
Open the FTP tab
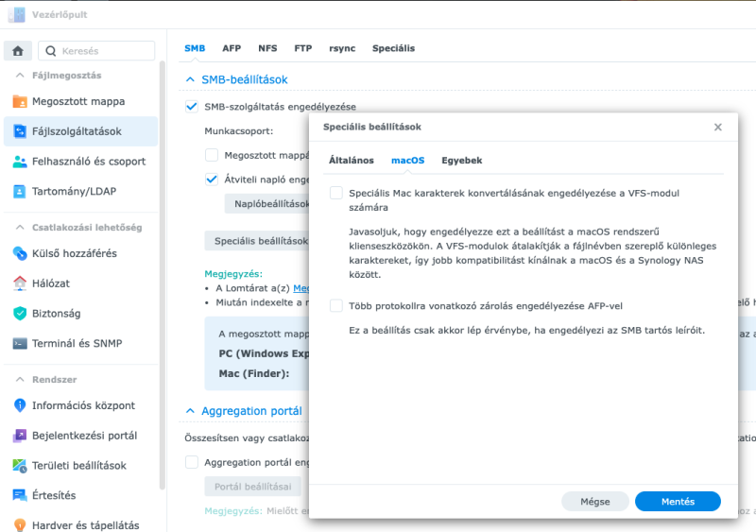click(302, 48)
